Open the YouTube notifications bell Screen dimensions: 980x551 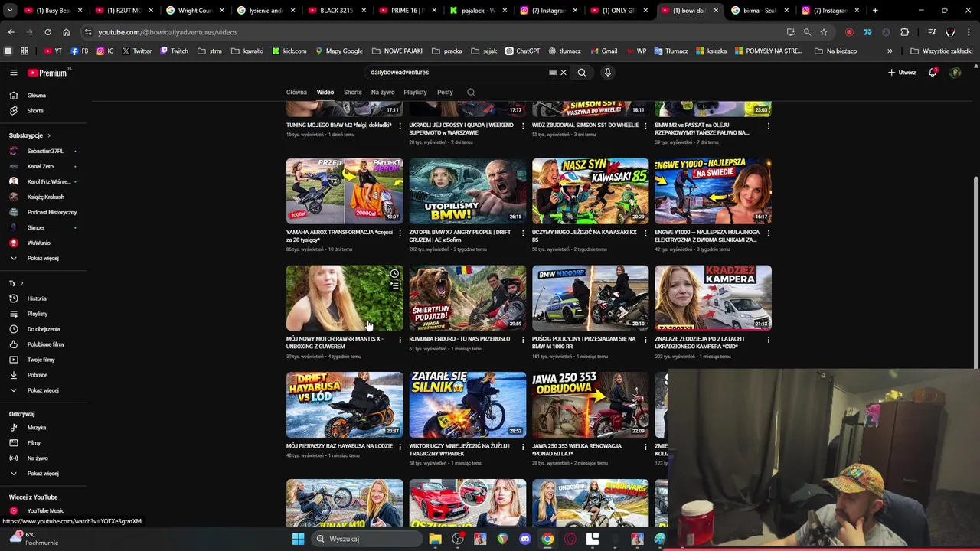tap(933, 73)
